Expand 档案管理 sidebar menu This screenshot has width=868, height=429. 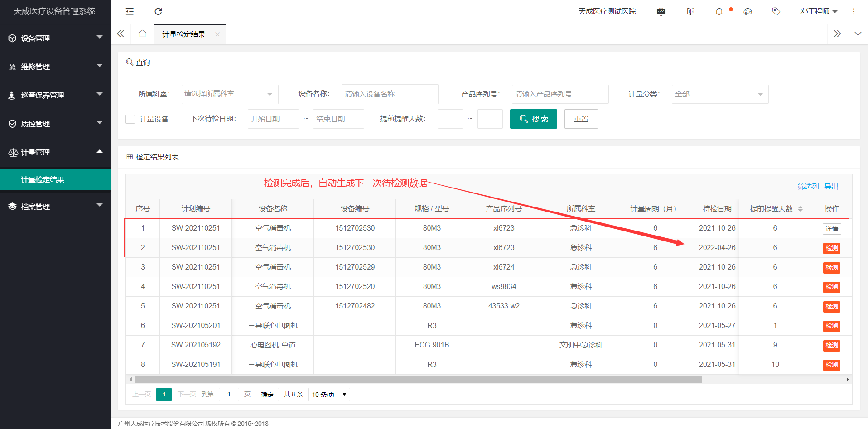55,207
